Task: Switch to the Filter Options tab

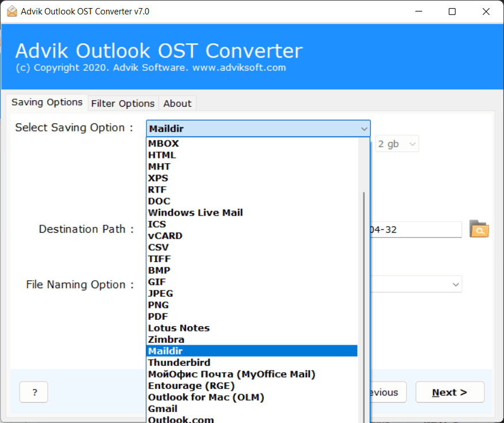Action: 123,104
